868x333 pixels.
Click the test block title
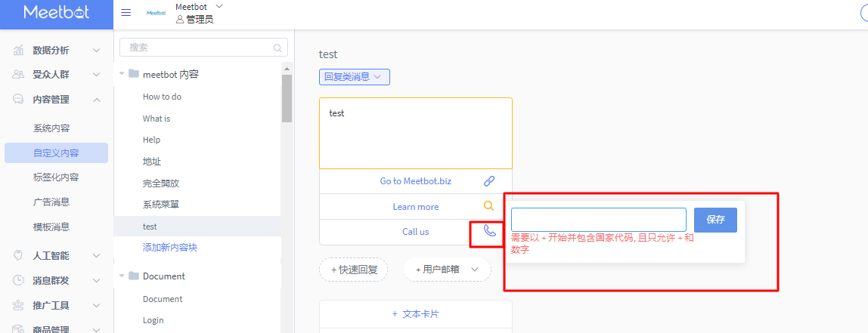point(328,54)
